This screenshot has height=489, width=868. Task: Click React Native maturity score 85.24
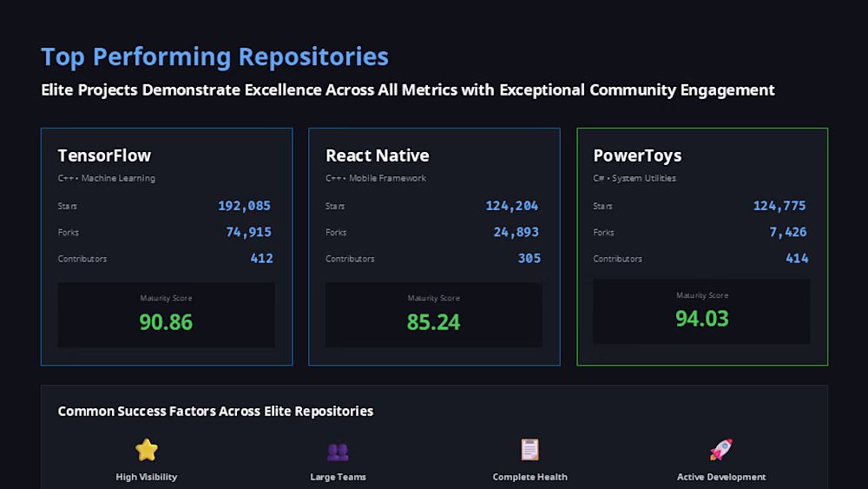coord(433,322)
